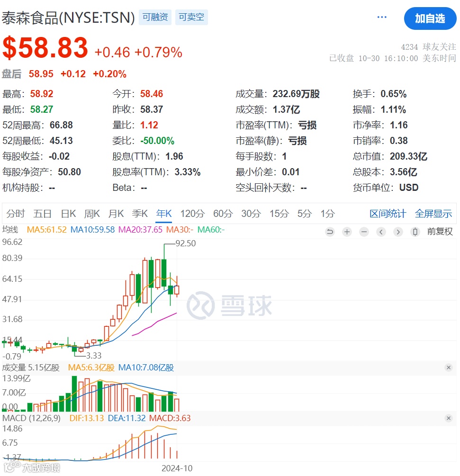
Task: Close the 成交量 volume indicator panel
Action: click(x=449, y=368)
